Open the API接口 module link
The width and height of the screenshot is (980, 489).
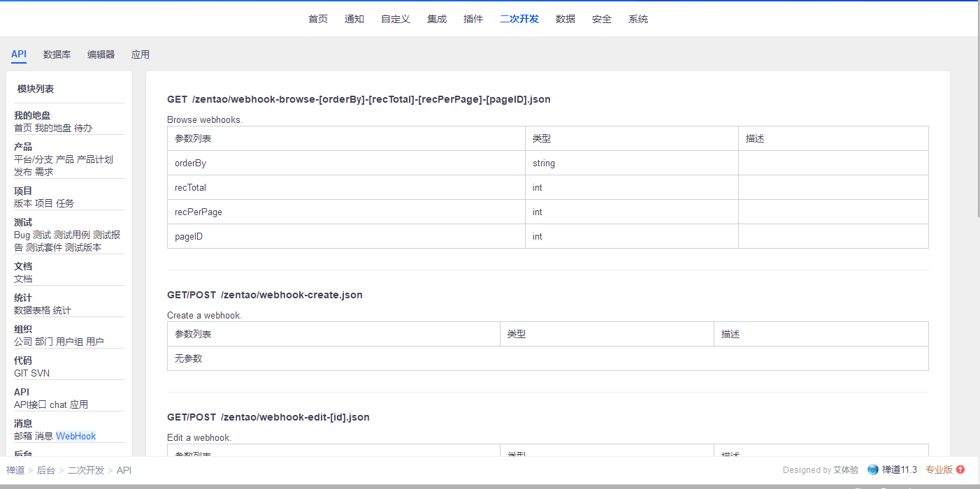tap(30, 404)
